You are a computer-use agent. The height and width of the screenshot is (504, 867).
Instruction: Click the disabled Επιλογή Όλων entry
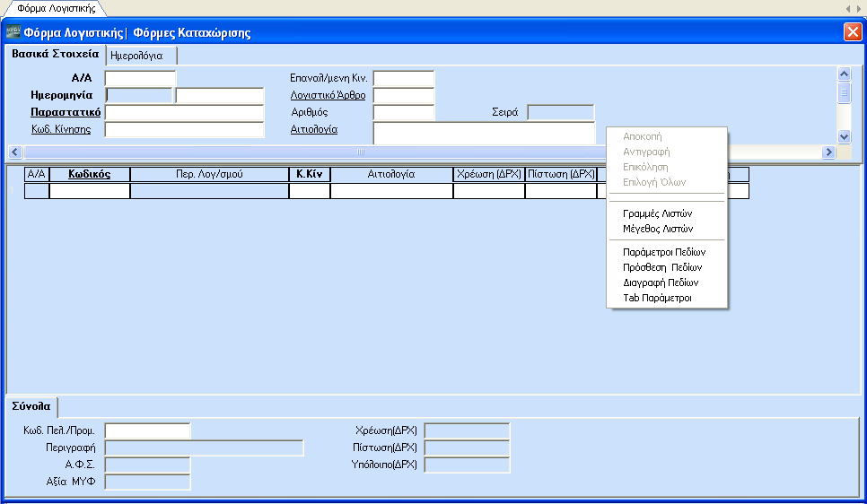coord(654,182)
